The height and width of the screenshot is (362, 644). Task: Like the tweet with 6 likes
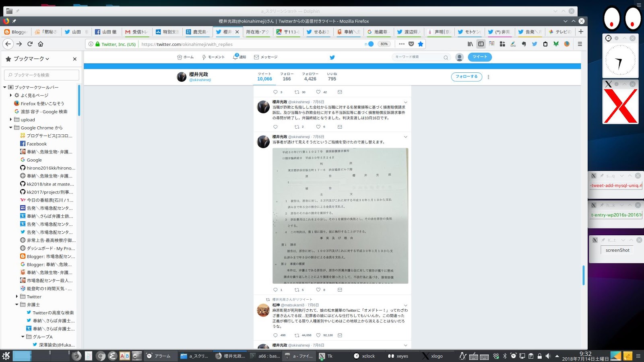coord(318,127)
